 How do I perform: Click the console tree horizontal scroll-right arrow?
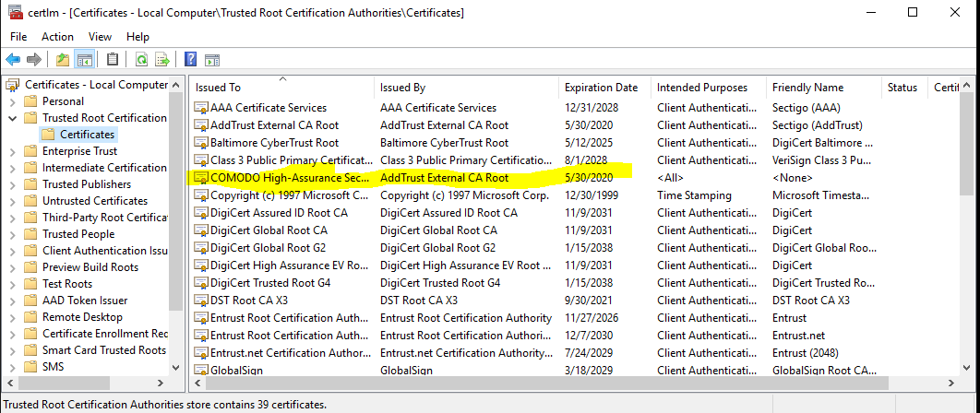pos(161,383)
